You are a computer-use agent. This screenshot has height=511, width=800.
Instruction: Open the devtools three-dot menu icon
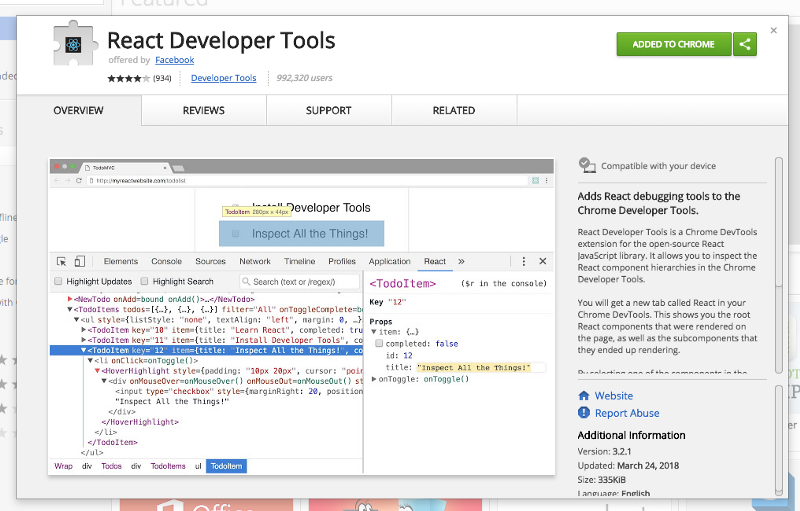pos(523,261)
